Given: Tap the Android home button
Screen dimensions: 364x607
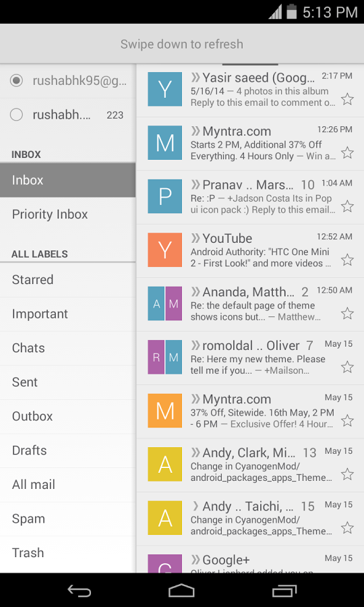Looking at the screenshot, I should coord(182,591).
